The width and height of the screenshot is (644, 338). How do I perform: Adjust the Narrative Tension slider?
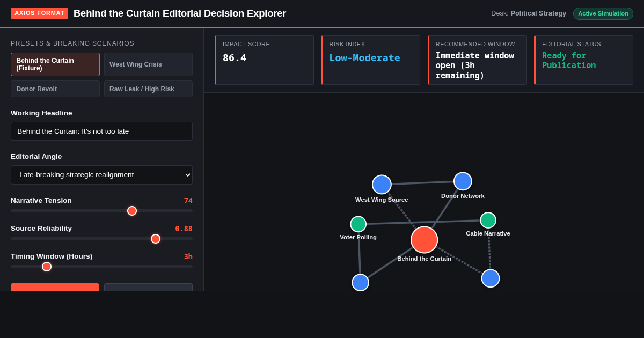coord(101,211)
